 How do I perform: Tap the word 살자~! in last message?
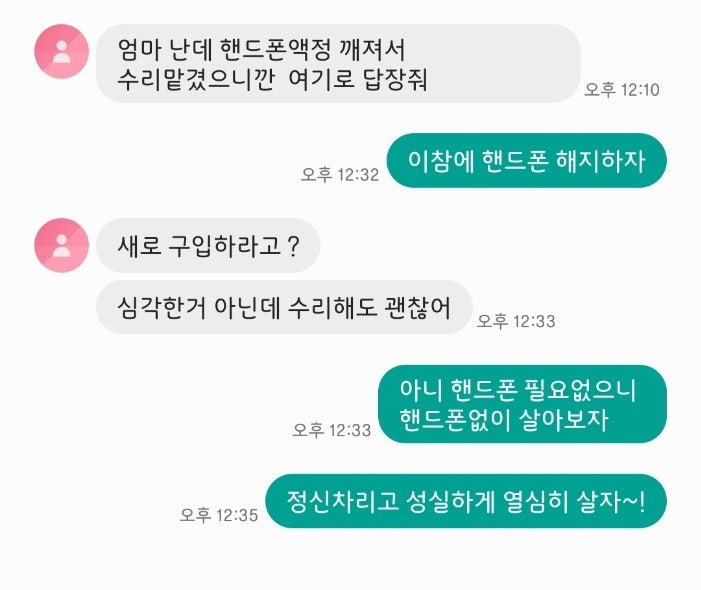tap(611, 502)
